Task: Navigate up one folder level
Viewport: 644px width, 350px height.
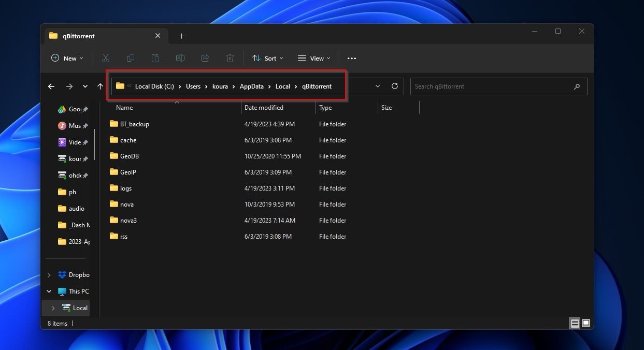Action: tap(100, 86)
